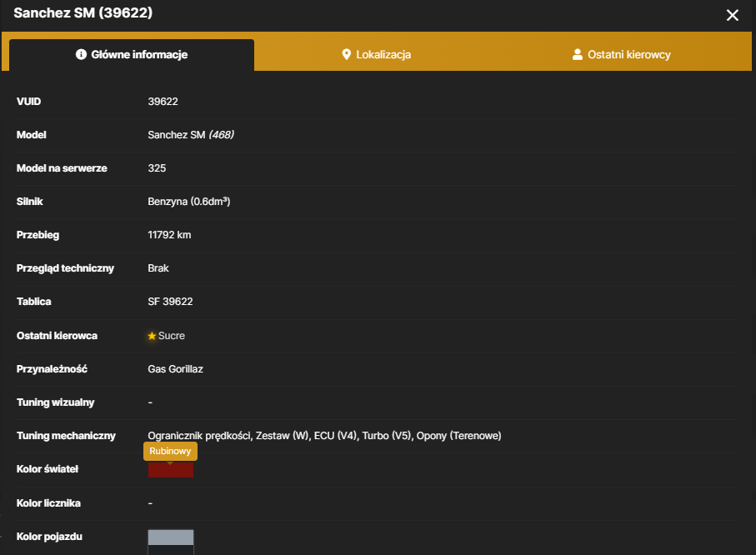Click the Model na serwerze row label
Screen dimensions: 756x555
coord(62,168)
